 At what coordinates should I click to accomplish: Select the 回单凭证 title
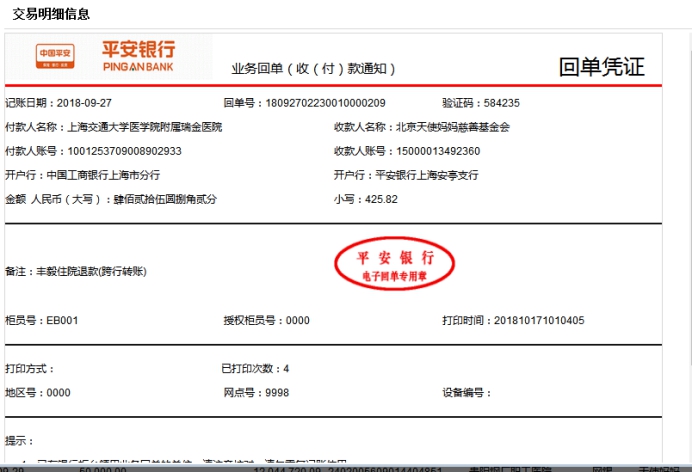(602, 67)
